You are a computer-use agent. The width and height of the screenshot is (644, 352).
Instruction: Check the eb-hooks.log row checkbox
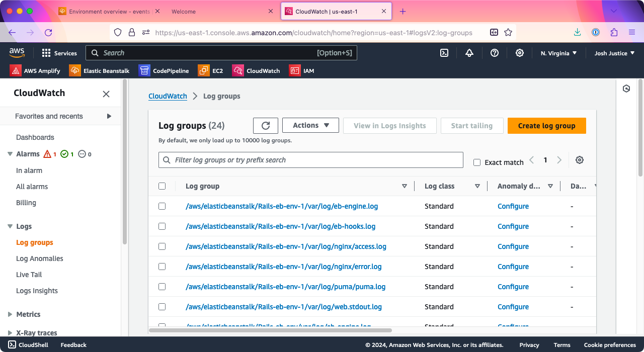tap(162, 226)
